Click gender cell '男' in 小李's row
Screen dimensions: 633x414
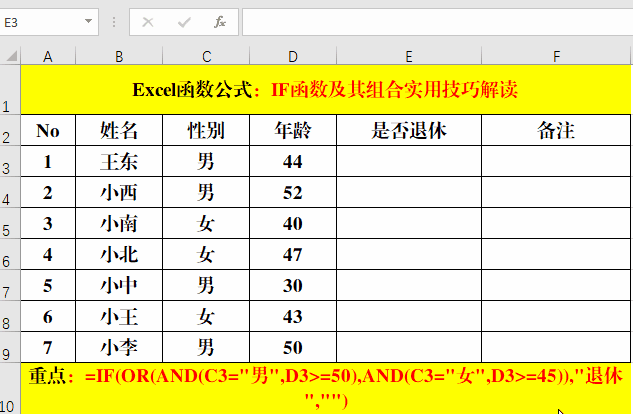pos(206,347)
